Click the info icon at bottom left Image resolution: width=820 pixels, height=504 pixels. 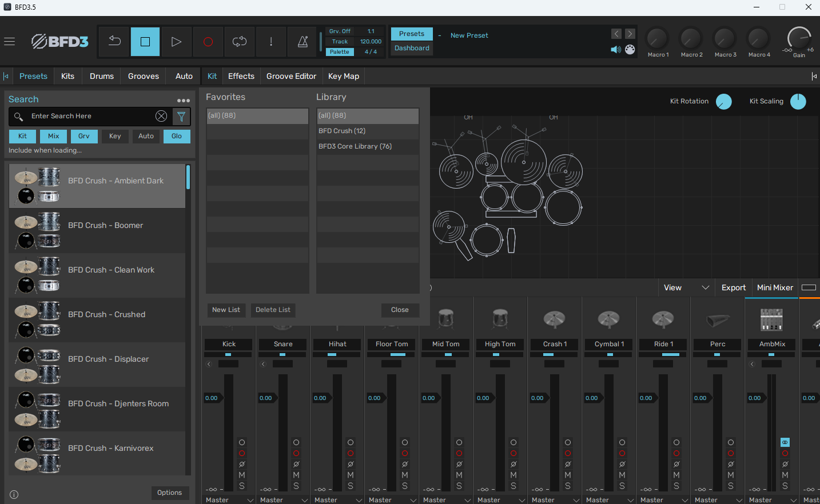tap(14, 495)
